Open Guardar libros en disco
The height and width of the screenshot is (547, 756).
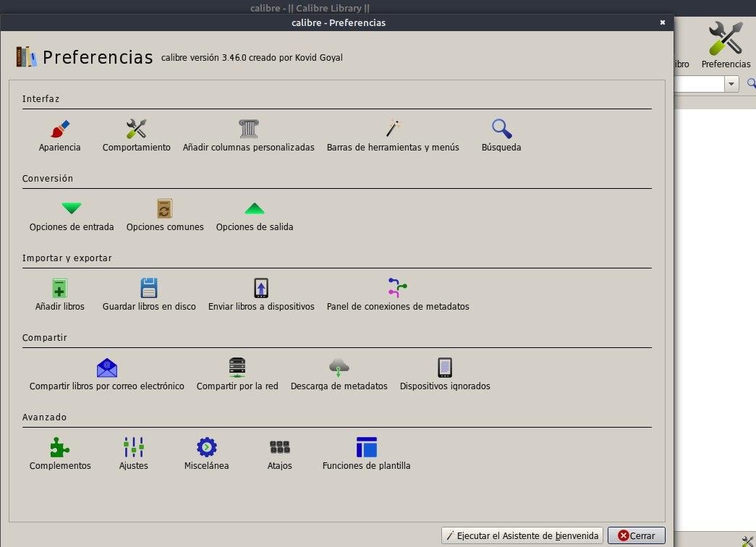click(149, 294)
